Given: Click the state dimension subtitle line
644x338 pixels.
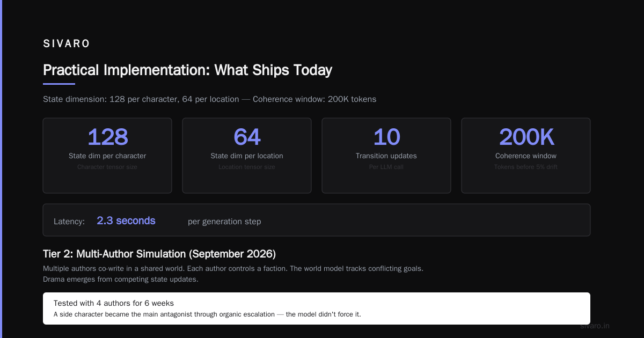Looking at the screenshot, I should [209, 99].
